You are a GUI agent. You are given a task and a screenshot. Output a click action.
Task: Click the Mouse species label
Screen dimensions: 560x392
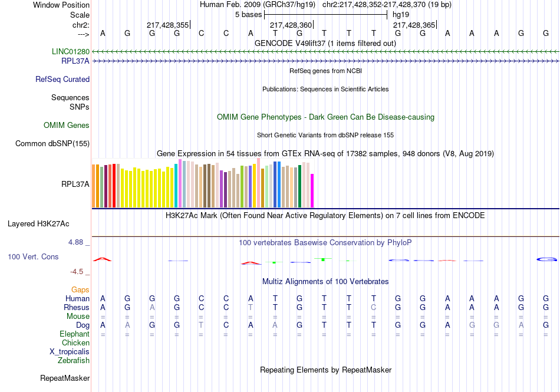(78, 317)
